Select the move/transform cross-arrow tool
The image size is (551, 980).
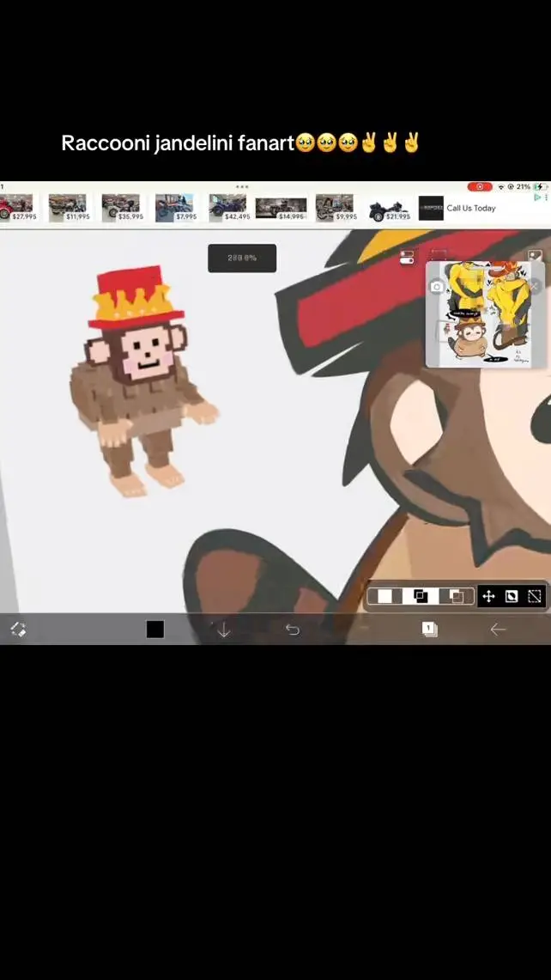click(488, 596)
